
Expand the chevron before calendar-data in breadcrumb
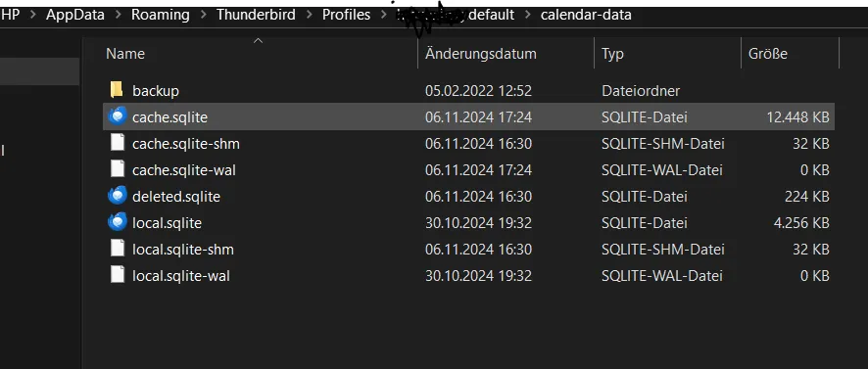coord(527,15)
